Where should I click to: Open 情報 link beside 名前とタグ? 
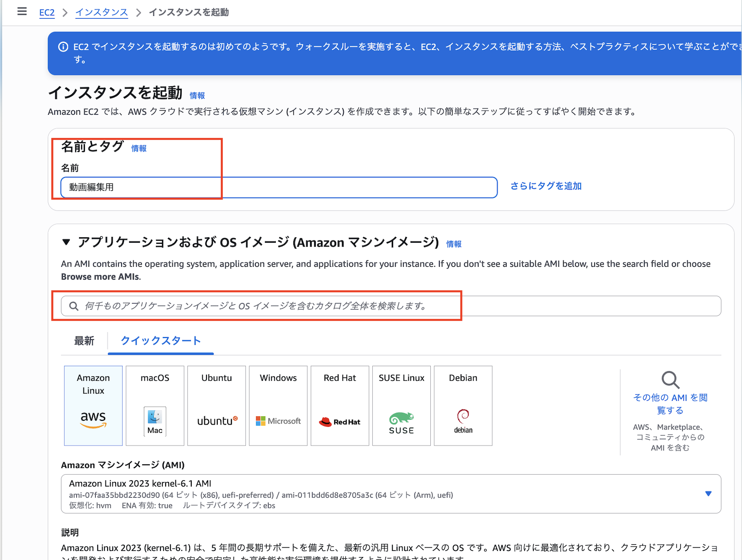139,149
